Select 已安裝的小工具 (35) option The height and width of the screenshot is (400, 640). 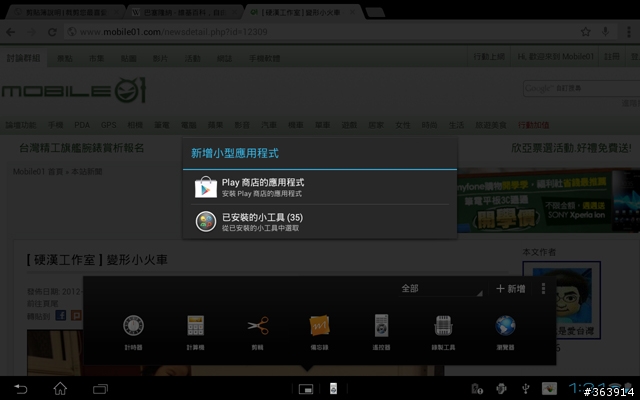pos(320,222)
